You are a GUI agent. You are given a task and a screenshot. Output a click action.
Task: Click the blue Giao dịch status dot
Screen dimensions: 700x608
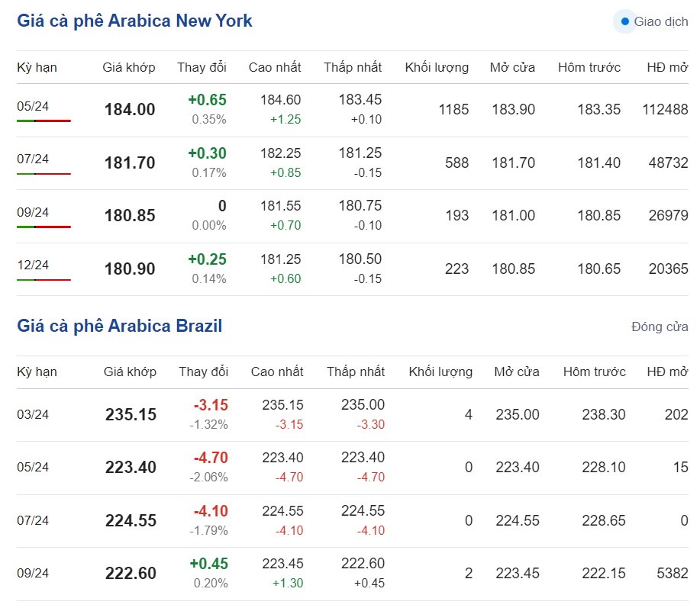tap(625, 21)
